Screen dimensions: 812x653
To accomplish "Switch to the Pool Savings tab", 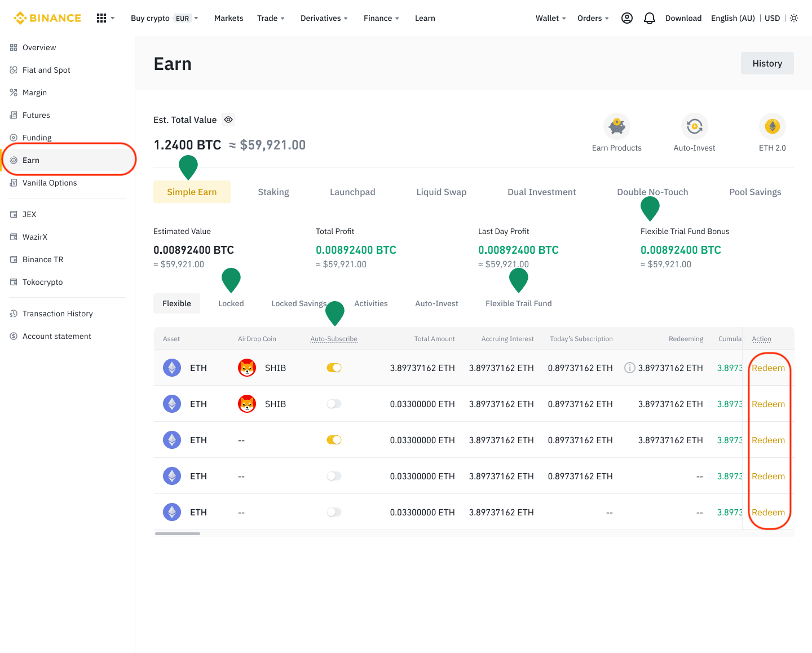I will (755, 192).
